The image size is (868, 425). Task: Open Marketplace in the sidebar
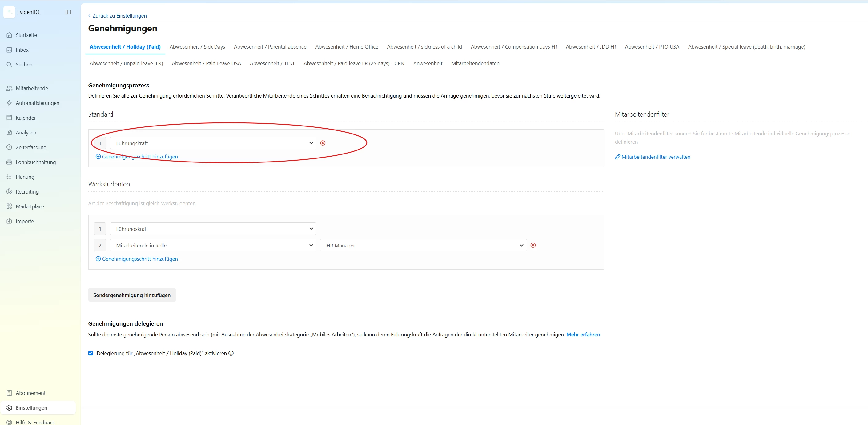click(x=30, y=206)
